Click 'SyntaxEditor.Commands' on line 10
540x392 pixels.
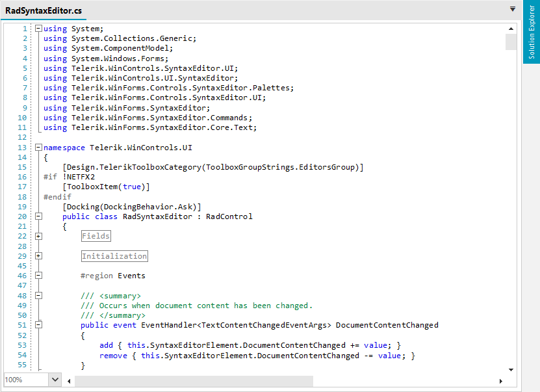[x=199, y=118]
